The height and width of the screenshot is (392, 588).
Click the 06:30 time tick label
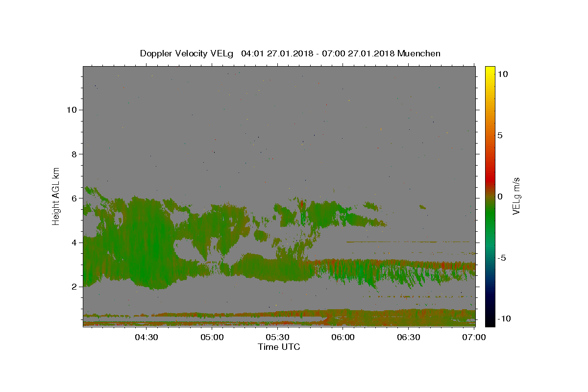coord(409,337)
